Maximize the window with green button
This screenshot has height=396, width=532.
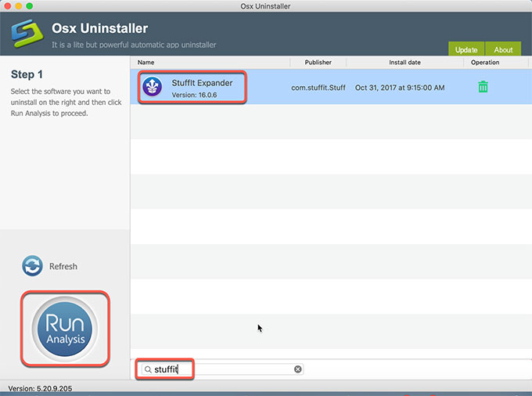[x=30, y=5]
